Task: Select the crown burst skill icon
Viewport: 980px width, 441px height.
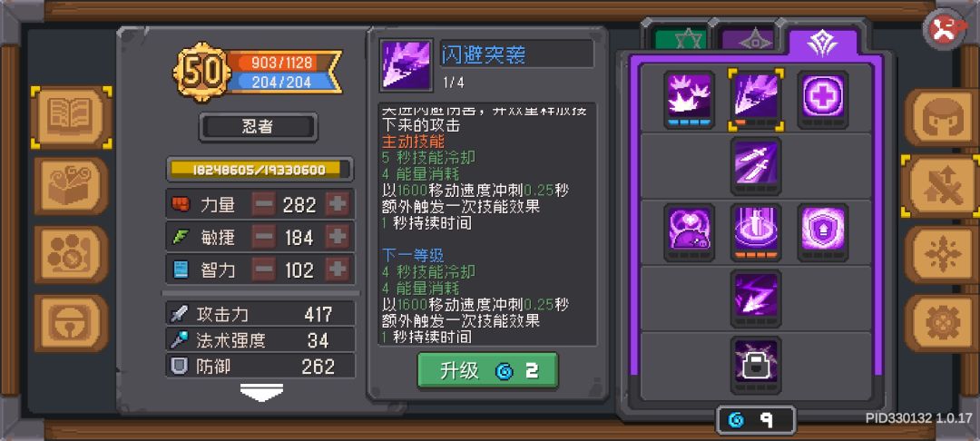Action: coord(690,99)
